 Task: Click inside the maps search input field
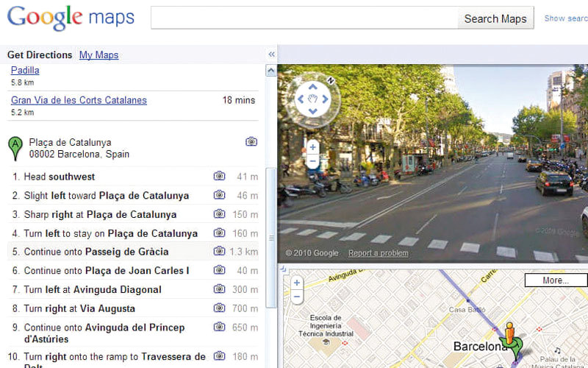pos(304,18)
